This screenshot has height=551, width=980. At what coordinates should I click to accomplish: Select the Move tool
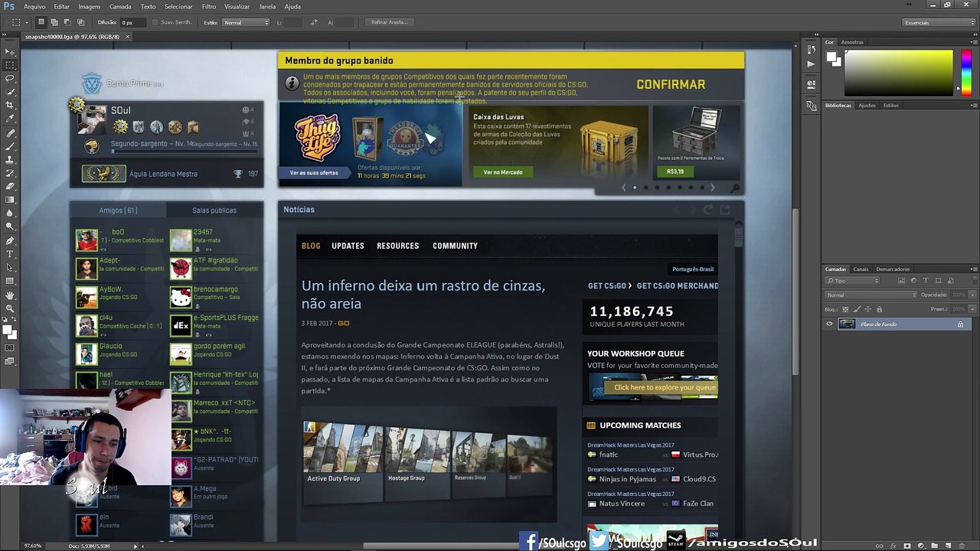tap(10, 52)
